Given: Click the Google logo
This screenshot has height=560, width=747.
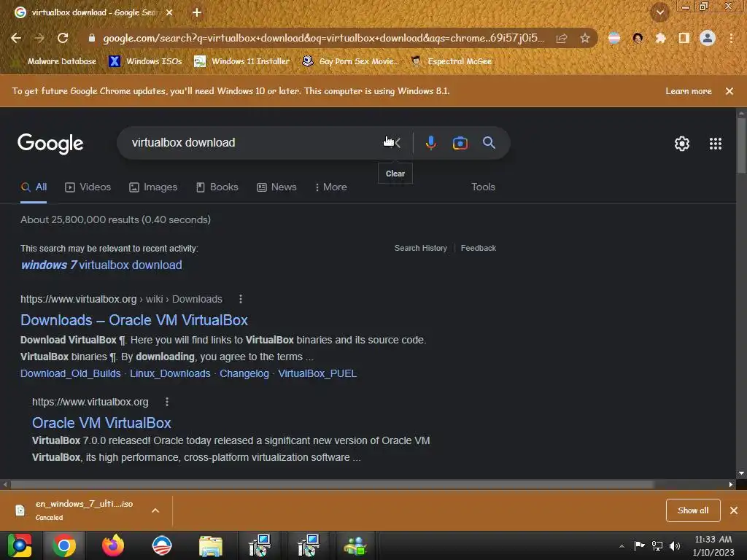Looking at the screenshot, I should [x=50, y=144].
